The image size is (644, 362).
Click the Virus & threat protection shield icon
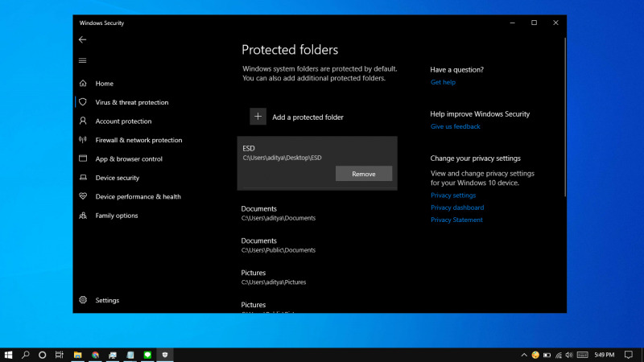[x=83, y=102]
